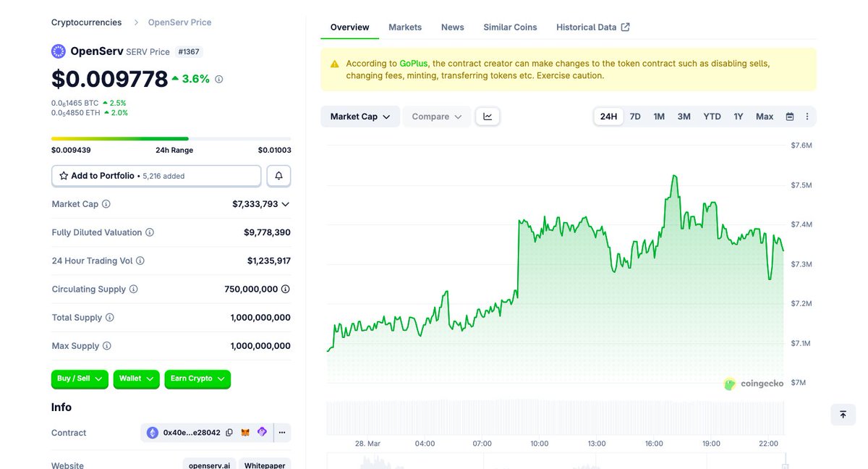Click the scroll-to-top arrow button

pyautogui.click(x=843, y=415)
